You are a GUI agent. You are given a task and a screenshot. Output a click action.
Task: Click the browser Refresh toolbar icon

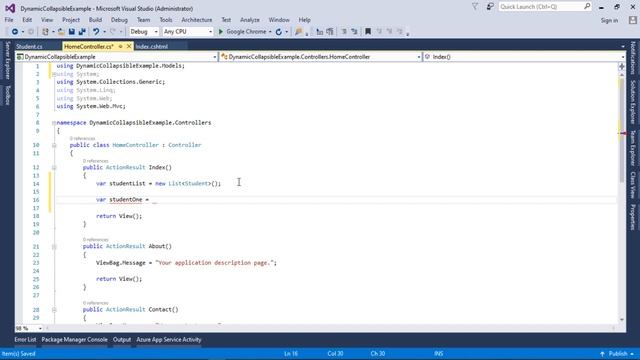click(279, 31)
